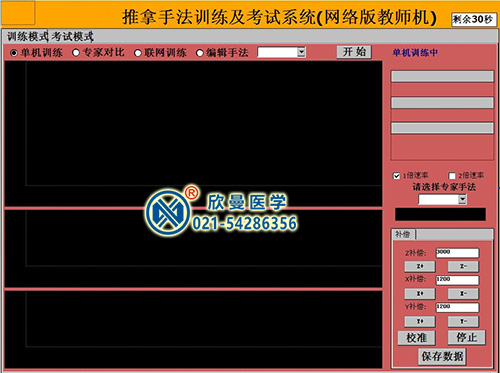Viewport: 500px width, 373px height.
Task: Click the Y补偿 label
Action: point(415,306)
